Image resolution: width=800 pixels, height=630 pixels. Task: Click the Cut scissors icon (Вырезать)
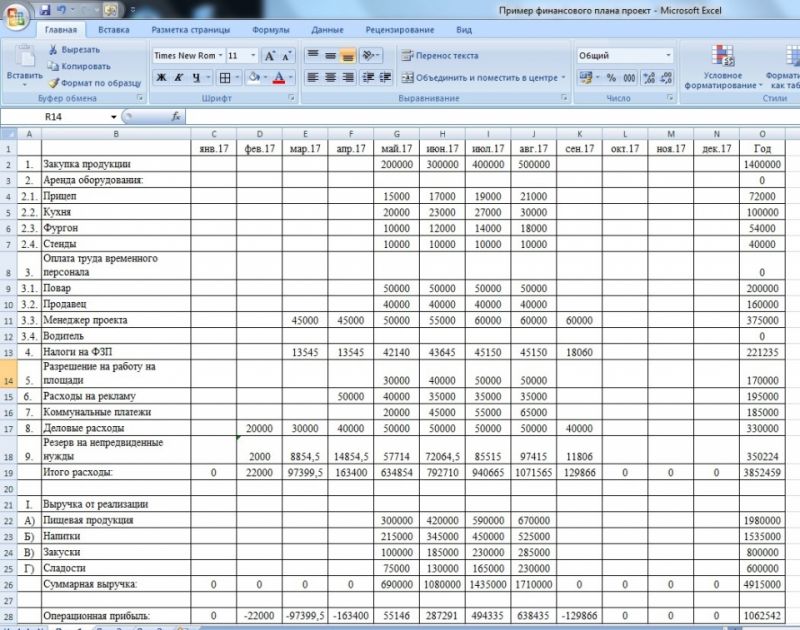point(53,49)
